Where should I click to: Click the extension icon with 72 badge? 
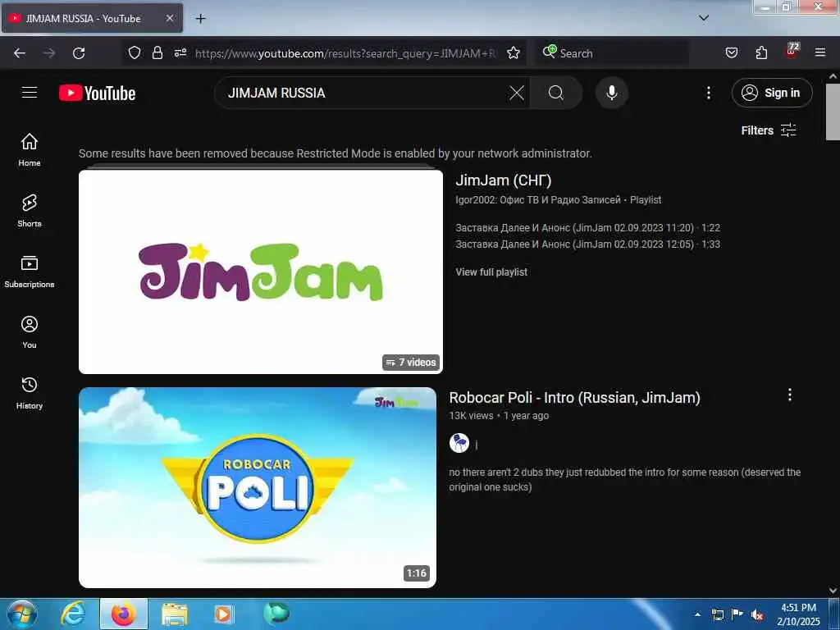click(792, 52)
